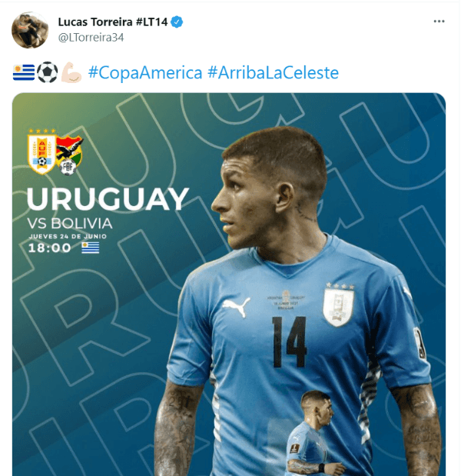Open the @LTorreira34 handle link
The image size is (461, 476).
click(x=91, y=38)
